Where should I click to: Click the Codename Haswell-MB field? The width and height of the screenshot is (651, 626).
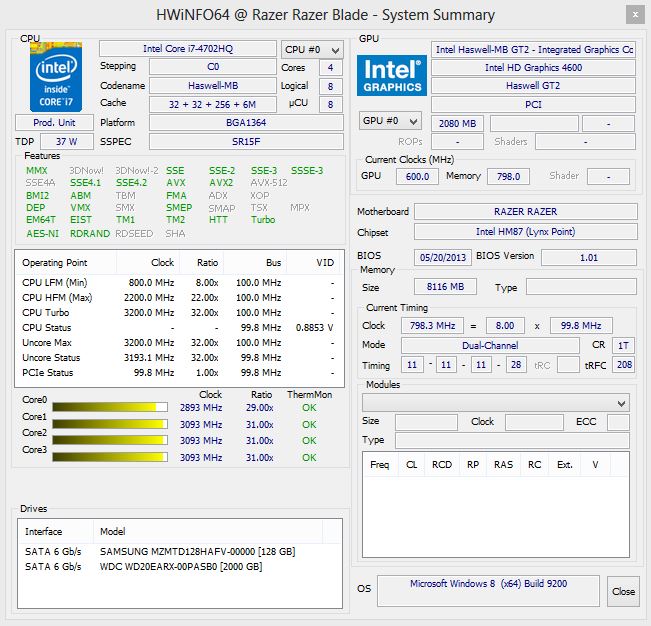pyautogui.click(x=213, y=86)
